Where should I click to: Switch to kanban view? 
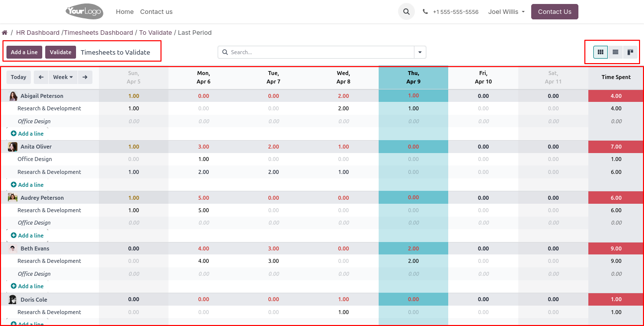(x=630, y=52)
